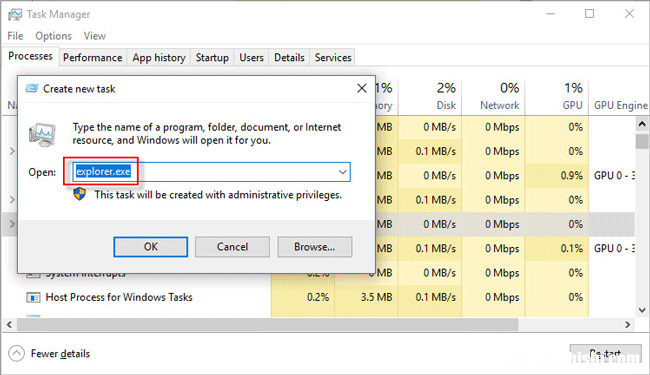The height and width of the screenshot is (375, 650).
Task: Switch to the Services tab
Action: (x=333, y=58)
